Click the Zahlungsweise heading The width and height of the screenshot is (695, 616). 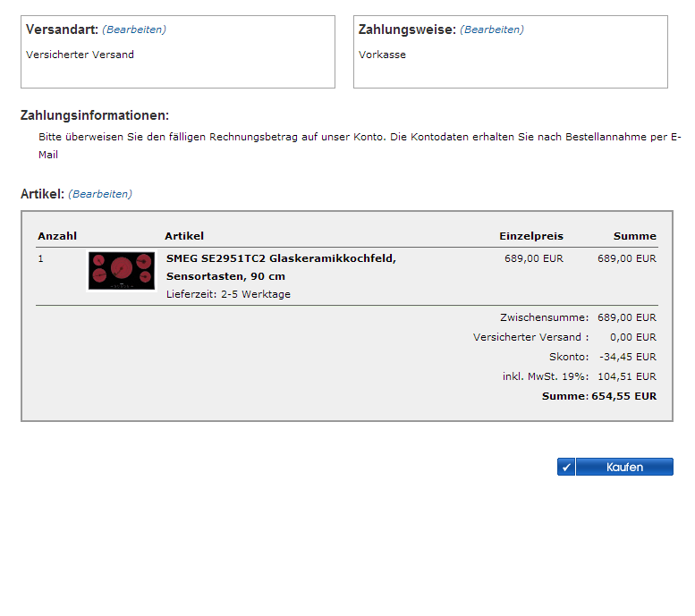pyautogui.click(x=407, y=30)
